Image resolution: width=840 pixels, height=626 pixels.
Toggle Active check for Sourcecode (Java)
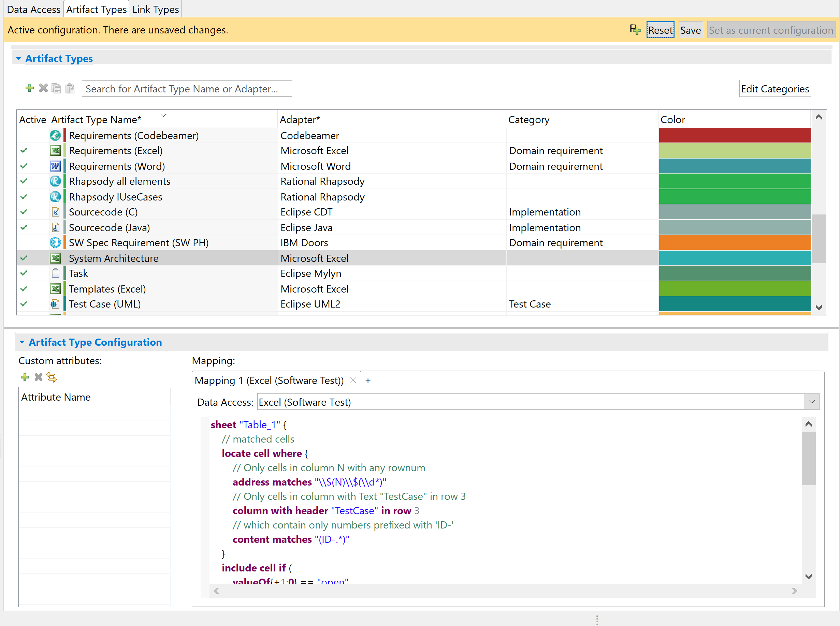[24, 227]
